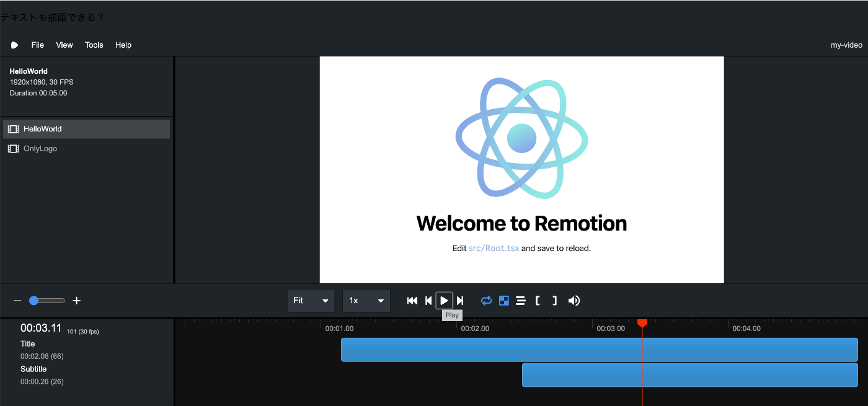This screenshot has height=406, width=868.
Task: Open the Tools menu
Action: [94, 45]
